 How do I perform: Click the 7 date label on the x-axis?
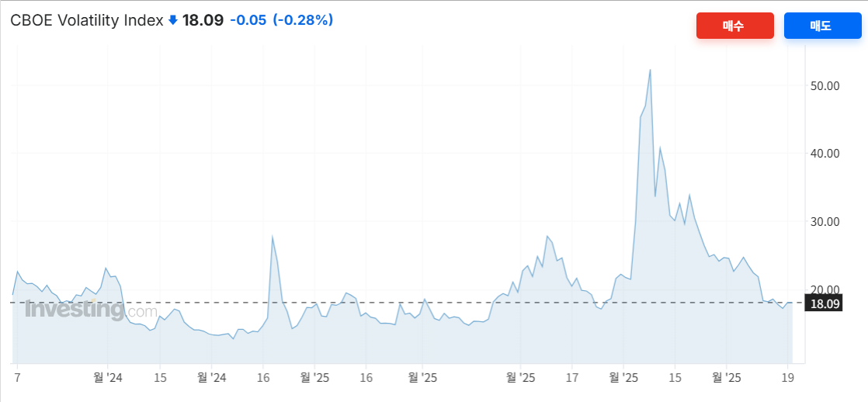[17, 378]
